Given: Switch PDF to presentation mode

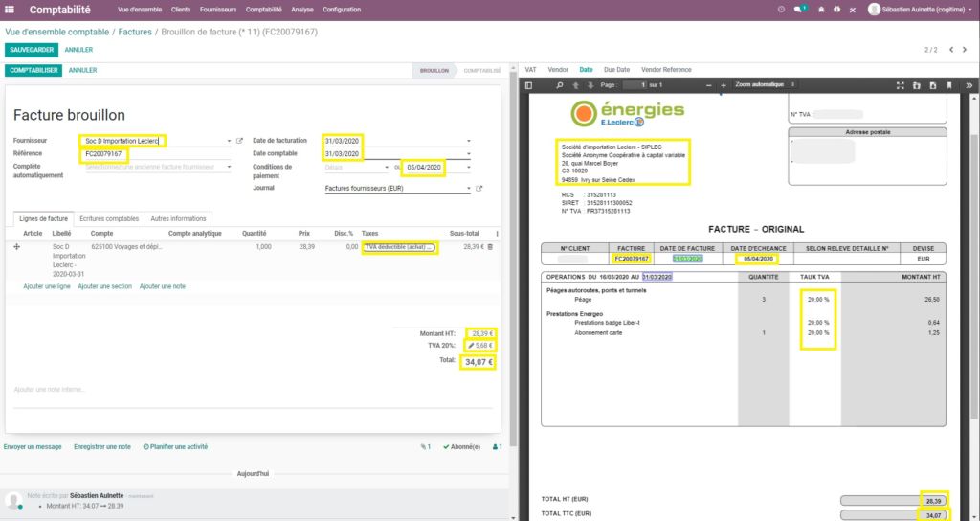Looking at the screenshot, I should [x=901, y=85].
